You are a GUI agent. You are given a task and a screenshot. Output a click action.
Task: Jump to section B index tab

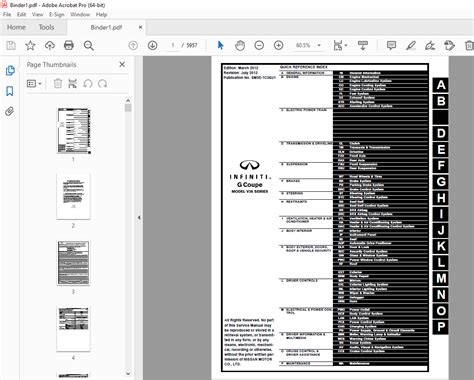(x=441, y=101)
